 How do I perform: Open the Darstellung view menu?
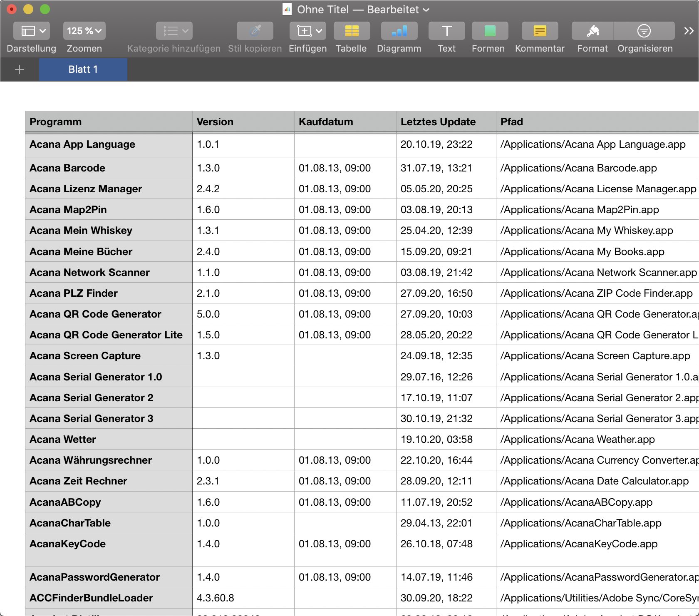coord(32,31)
